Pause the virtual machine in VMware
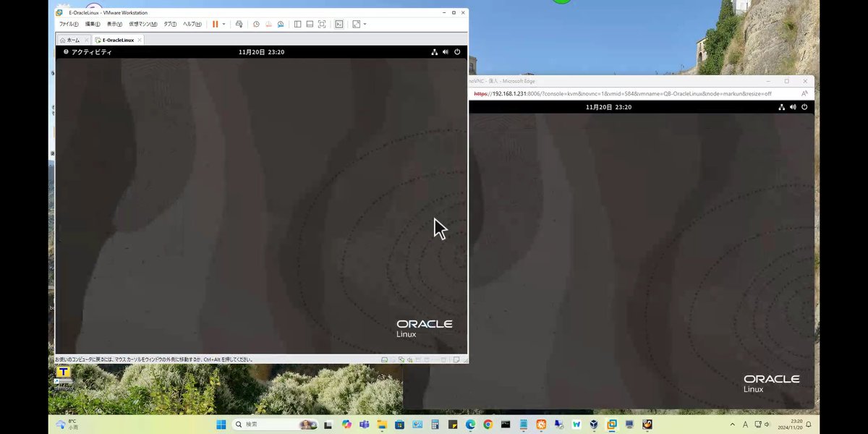The image size is (868, 434). click(215, 24)
